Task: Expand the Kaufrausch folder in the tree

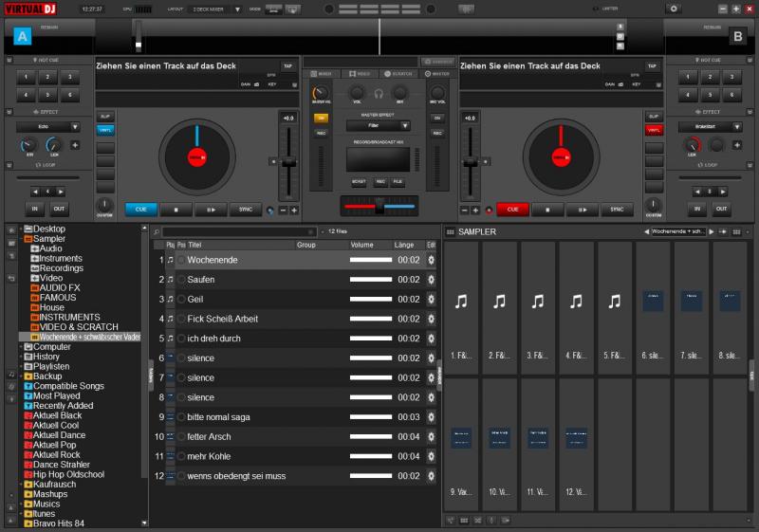Action: pos(21,485)
